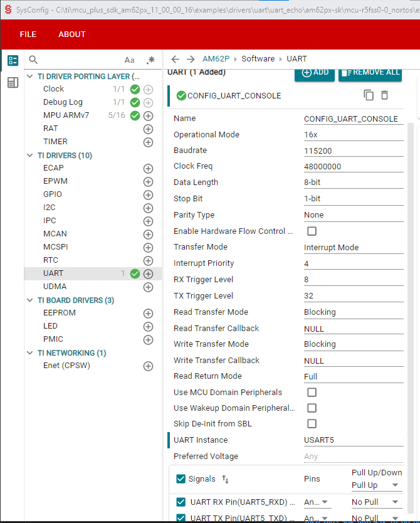Click the search magnifier icon
Screen dimensions: 420x523
[34, 60]
